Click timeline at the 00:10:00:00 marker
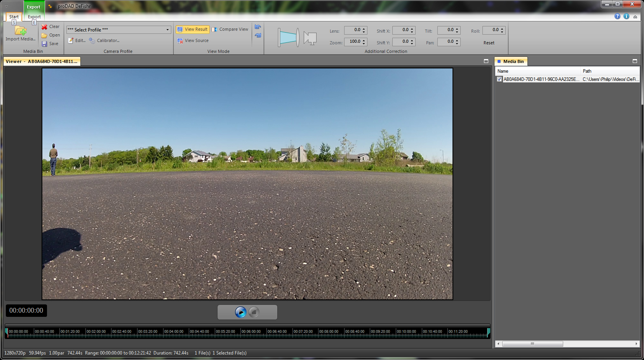 click(x=406, y=332)
